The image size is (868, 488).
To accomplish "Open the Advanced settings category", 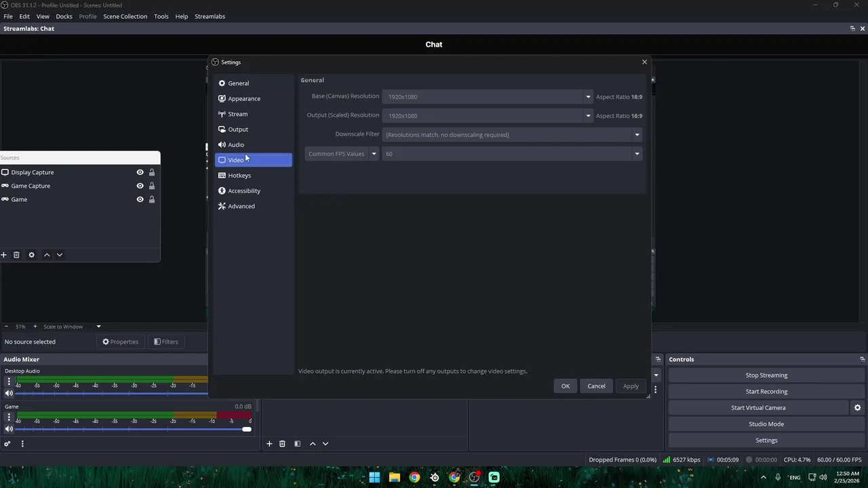I will coord(253,206).
